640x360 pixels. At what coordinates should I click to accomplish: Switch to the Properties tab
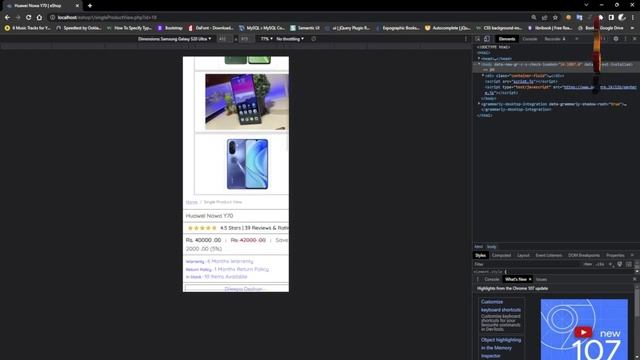coord(615,255)
